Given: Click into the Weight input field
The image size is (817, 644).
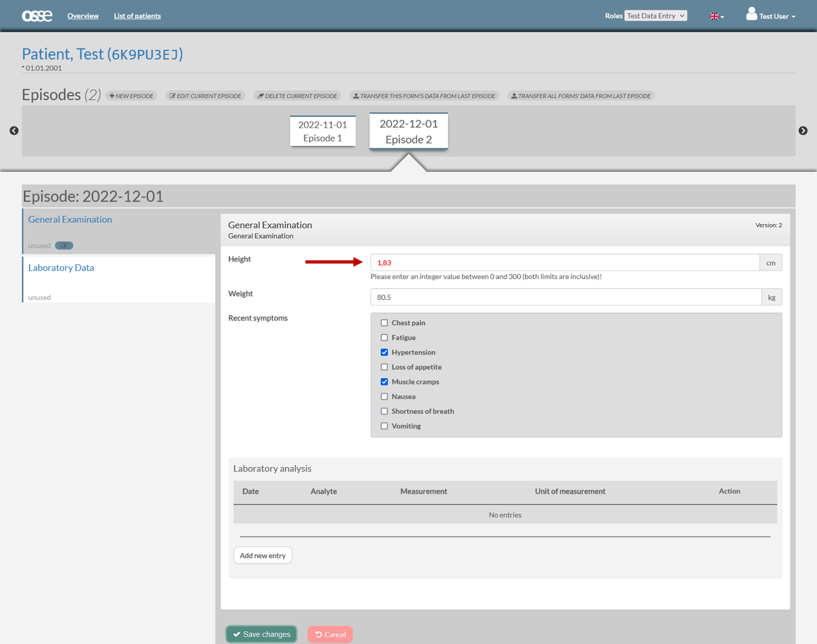Looking at the screenshot, I should click(x=566, y=297).
